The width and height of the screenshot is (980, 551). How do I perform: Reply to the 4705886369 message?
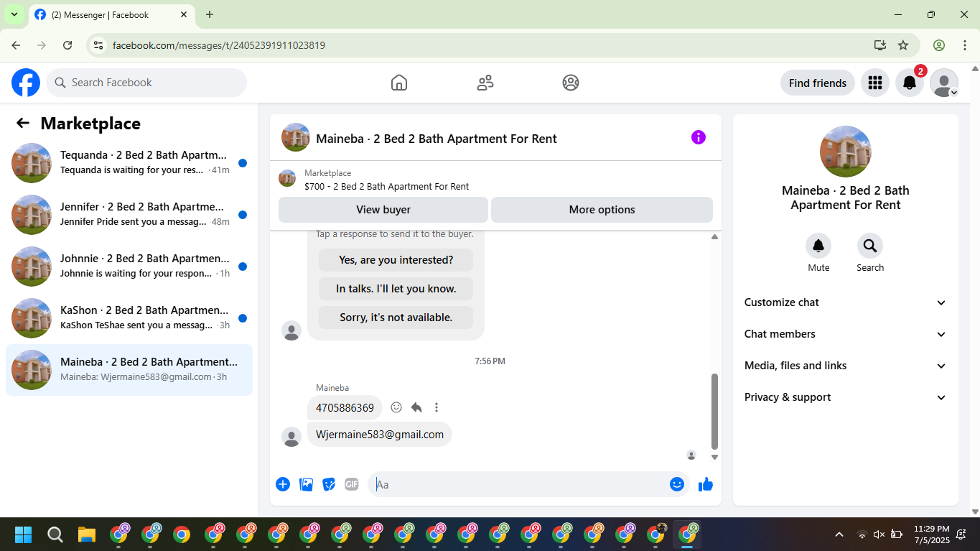416,407
